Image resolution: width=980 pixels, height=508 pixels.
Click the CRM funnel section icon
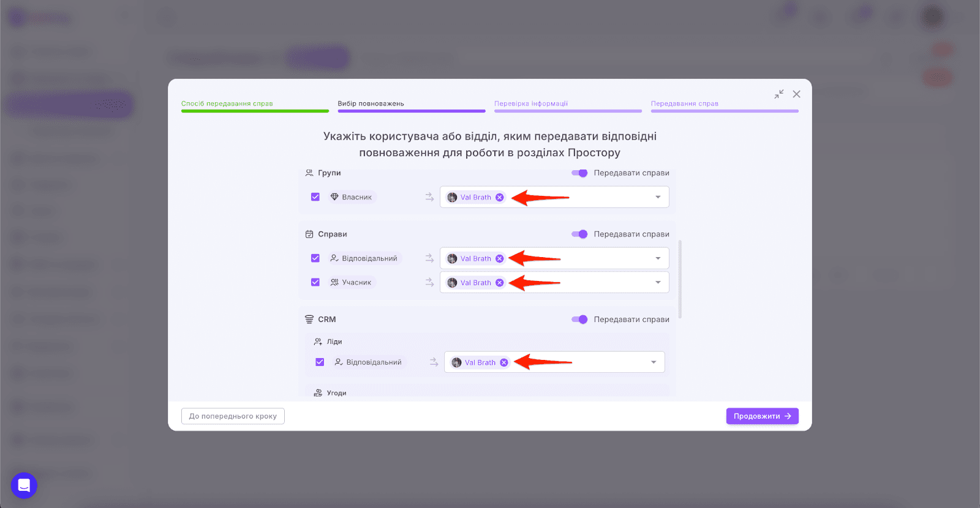tap(309, 319)
